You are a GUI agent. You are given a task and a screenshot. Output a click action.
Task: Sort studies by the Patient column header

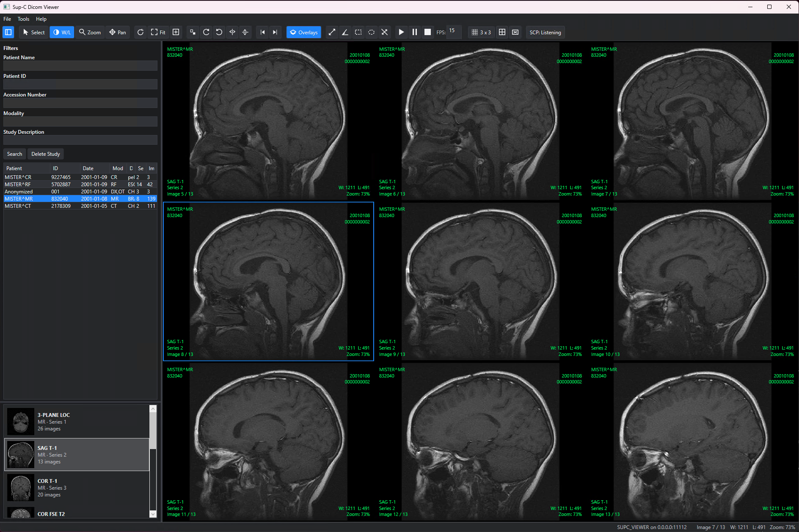coord(27,168)
